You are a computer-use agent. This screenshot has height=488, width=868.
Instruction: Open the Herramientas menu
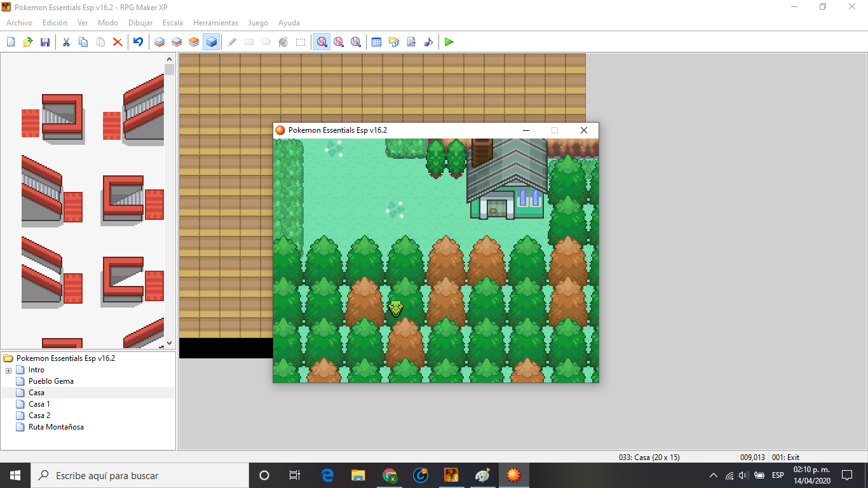[215, 23]
